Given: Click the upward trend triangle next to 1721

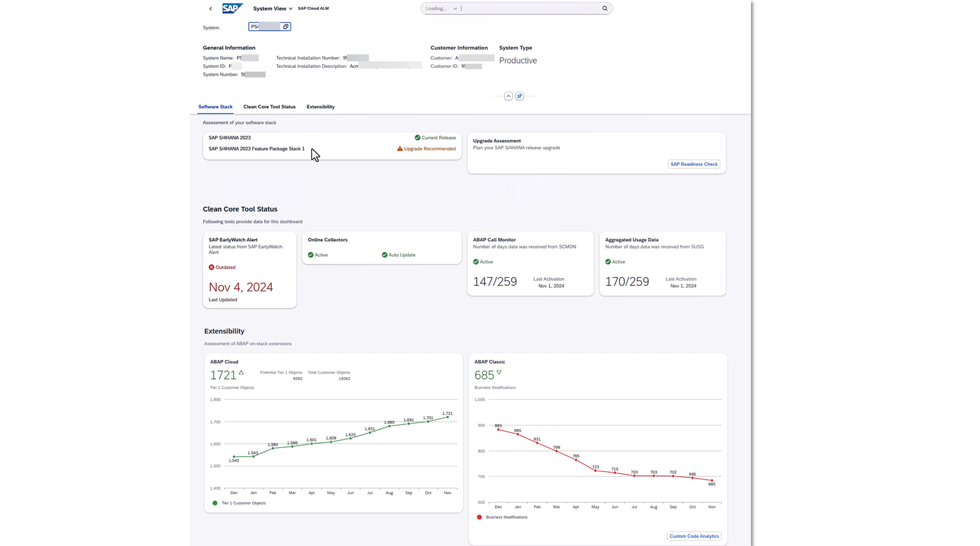Looking at the screenshot, I should point(241,372).
